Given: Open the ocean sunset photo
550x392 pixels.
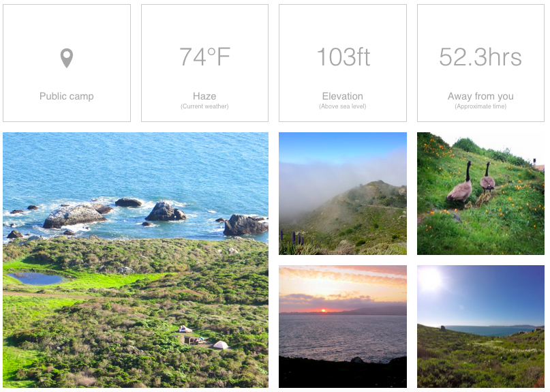Looking at the screenshot, I should [343, 327].
